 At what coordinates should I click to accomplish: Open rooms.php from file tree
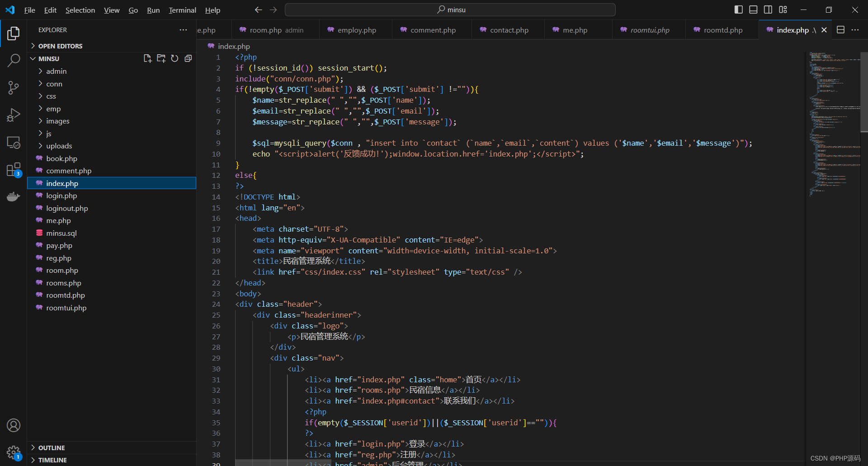coord(111,283)
